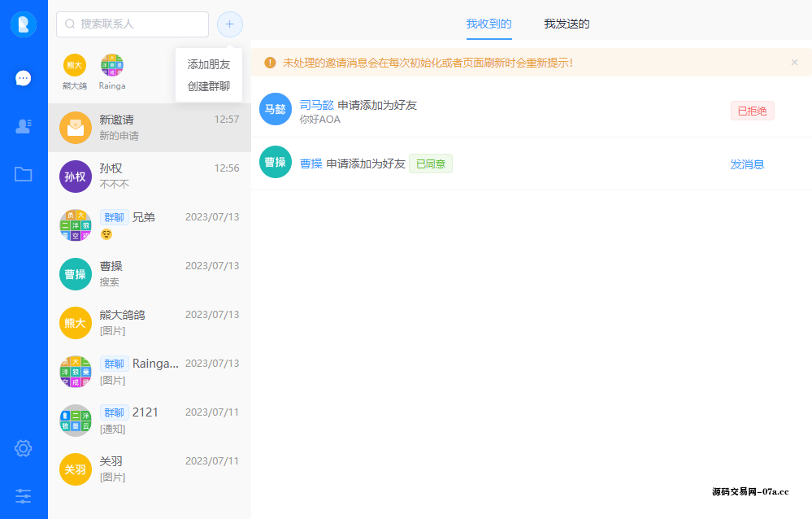Click the app logo icon at top left
This screenshot has height=519, width=812.
(23, 24)
